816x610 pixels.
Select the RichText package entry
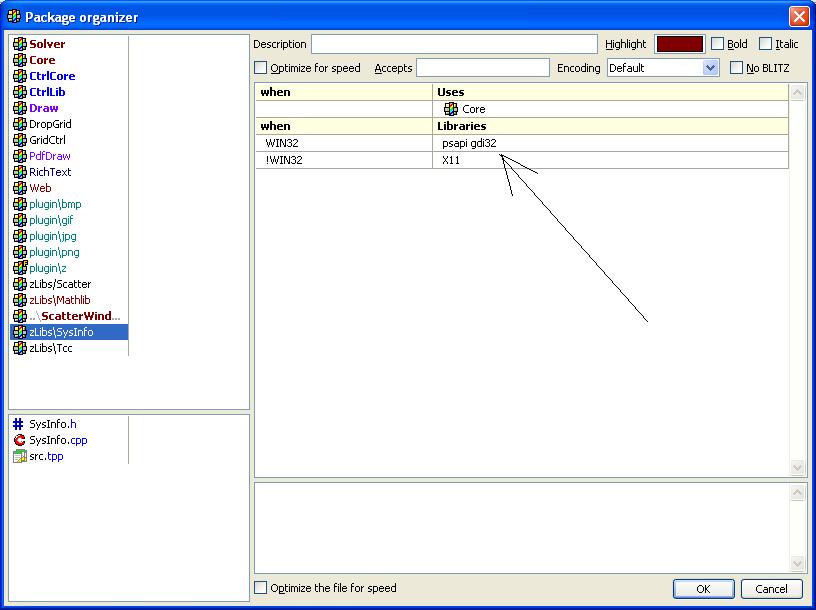(50, 172)
